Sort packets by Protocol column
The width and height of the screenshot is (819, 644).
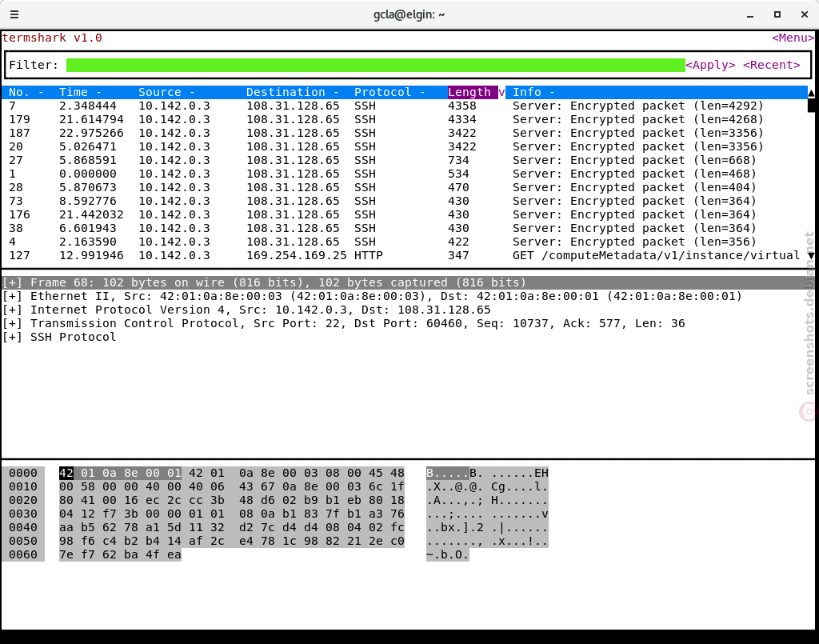(x=390, y=93)
